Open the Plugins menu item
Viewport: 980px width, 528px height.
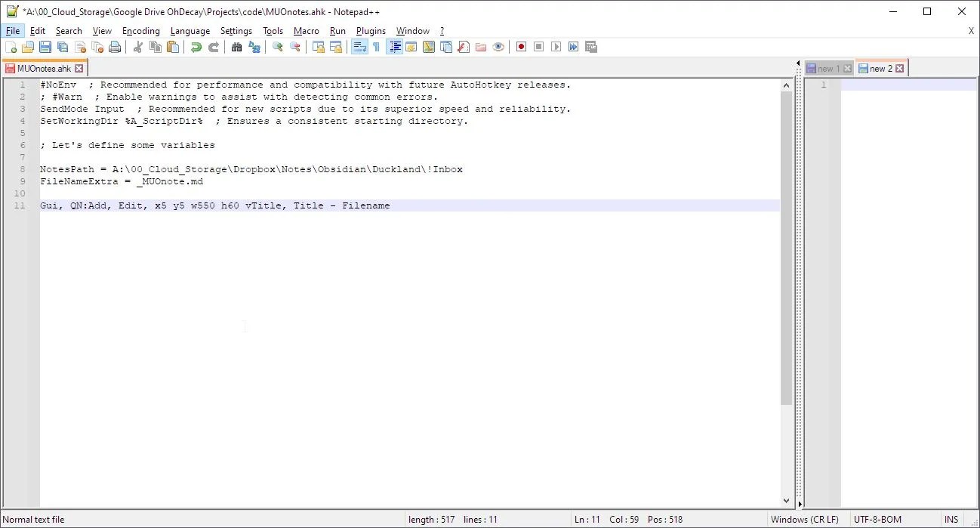[x=371, y=30]
